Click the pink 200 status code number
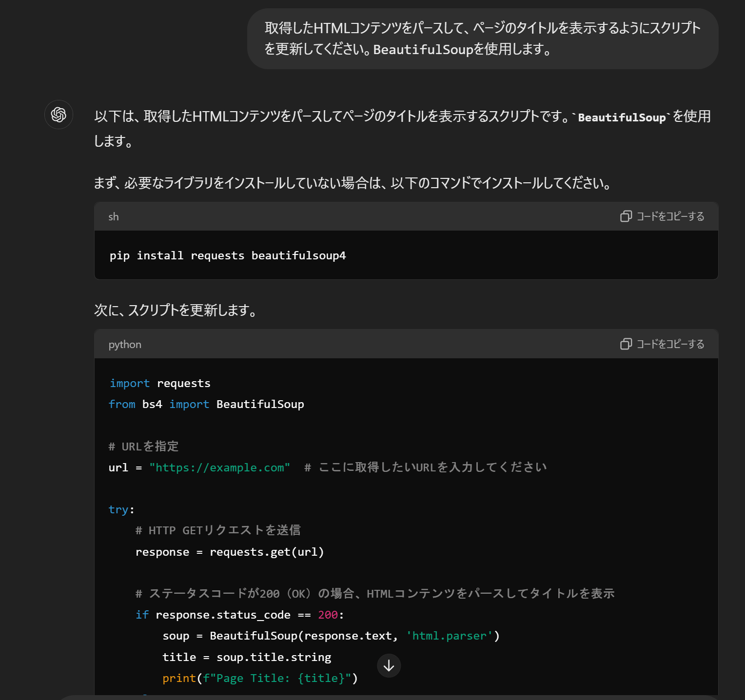The width and height of the screenshot is (745, 700). (328, 615)
